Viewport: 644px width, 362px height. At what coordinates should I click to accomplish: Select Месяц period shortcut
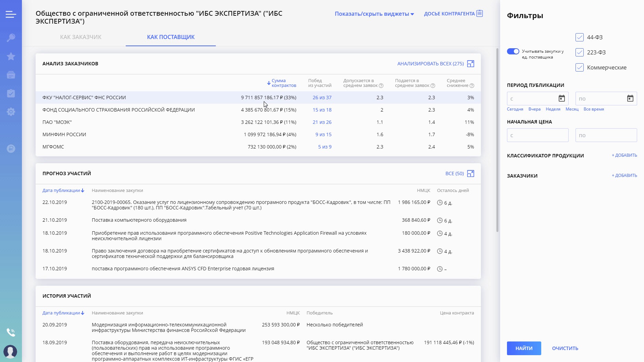click(572, 109)
